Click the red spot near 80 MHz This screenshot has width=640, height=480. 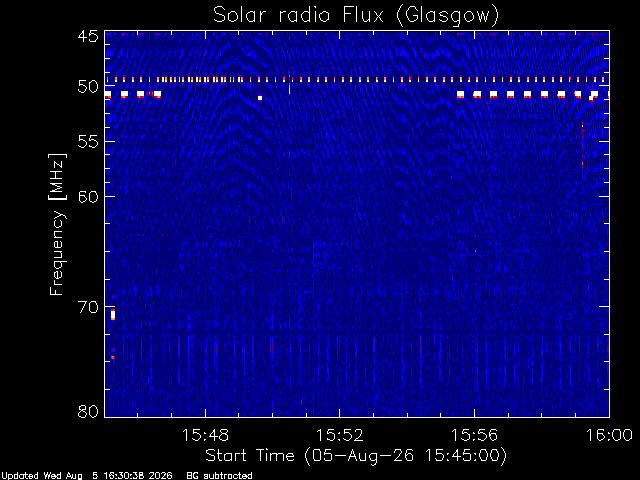(302, 402)
